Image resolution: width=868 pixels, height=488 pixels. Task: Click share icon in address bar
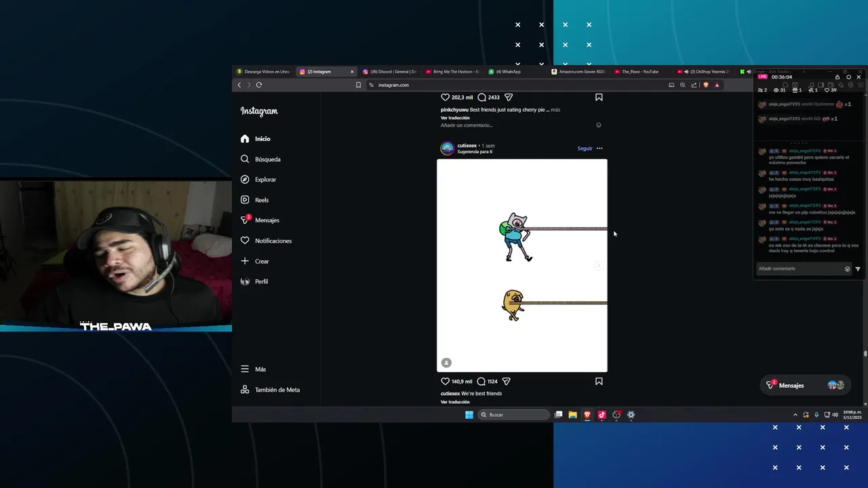[x=694, y=85]
